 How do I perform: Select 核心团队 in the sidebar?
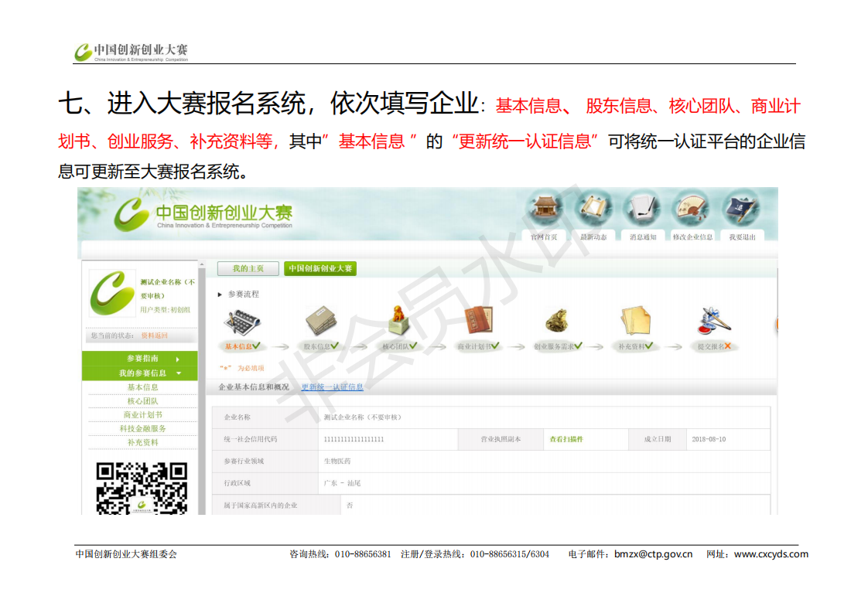(142, 401)
